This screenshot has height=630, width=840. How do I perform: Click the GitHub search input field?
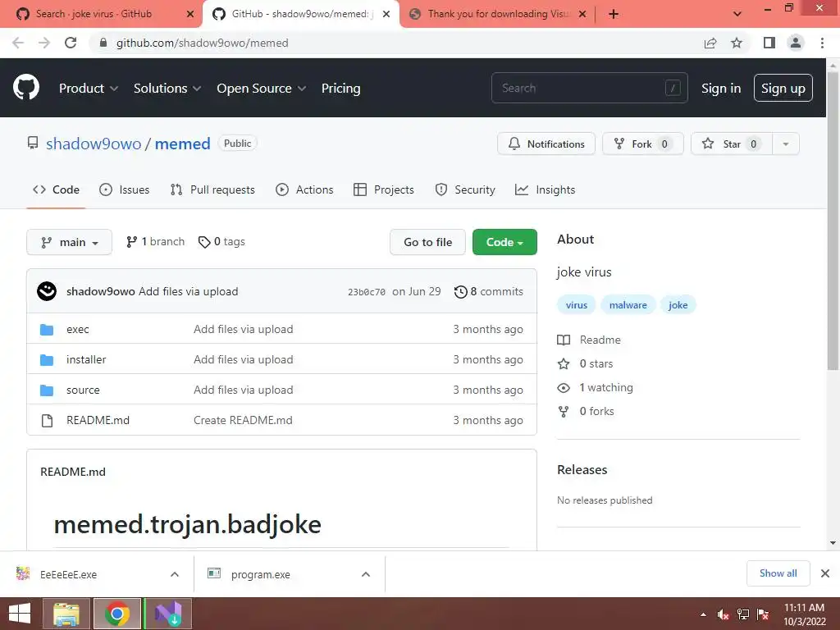tap(589, 88)
